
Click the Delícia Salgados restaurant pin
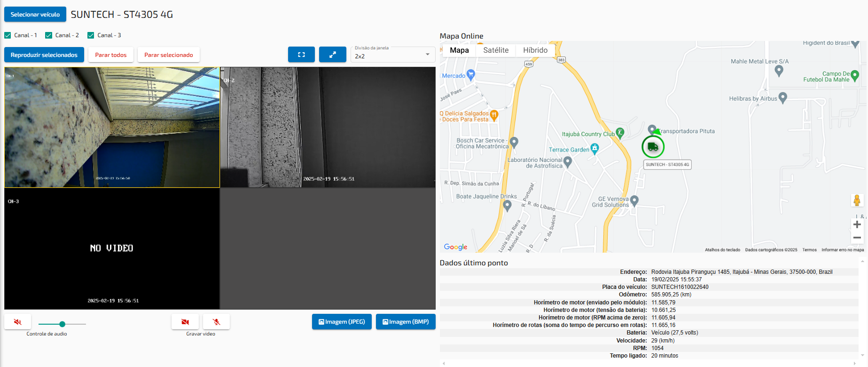(494, 114)
